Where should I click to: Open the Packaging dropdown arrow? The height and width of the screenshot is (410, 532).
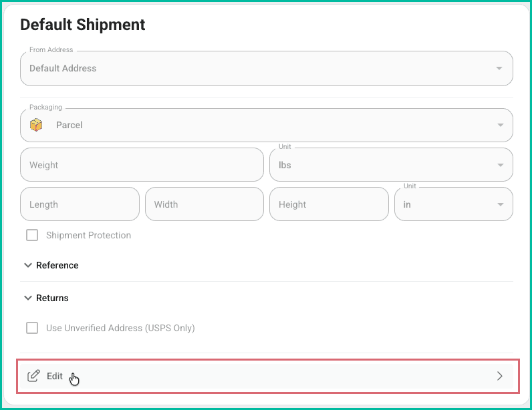tap(499, 125)
